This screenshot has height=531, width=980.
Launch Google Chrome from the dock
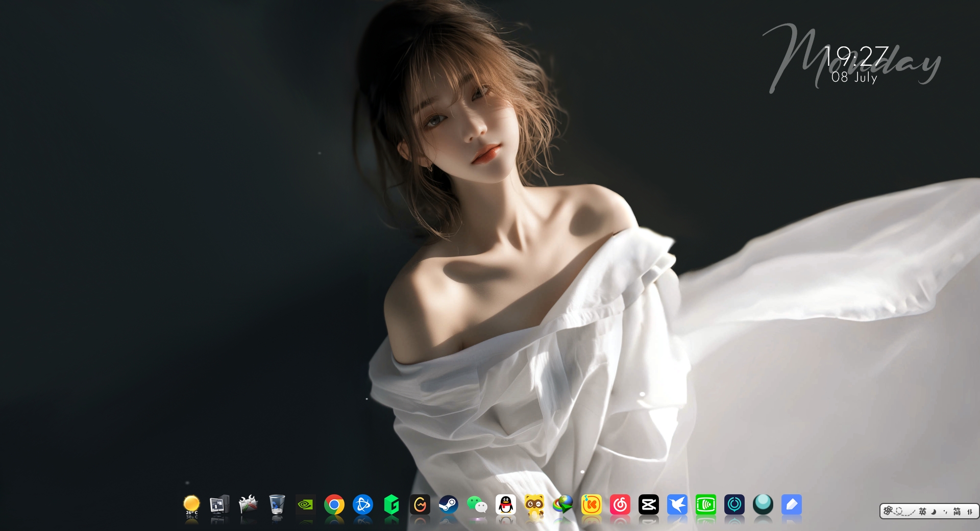coord(334,505)
